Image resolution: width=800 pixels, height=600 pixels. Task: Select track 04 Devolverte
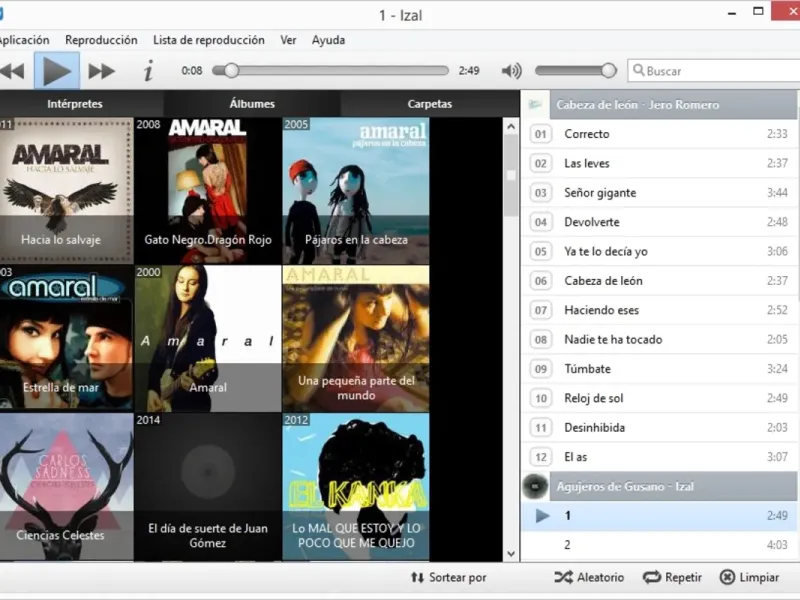click(659, 222)
